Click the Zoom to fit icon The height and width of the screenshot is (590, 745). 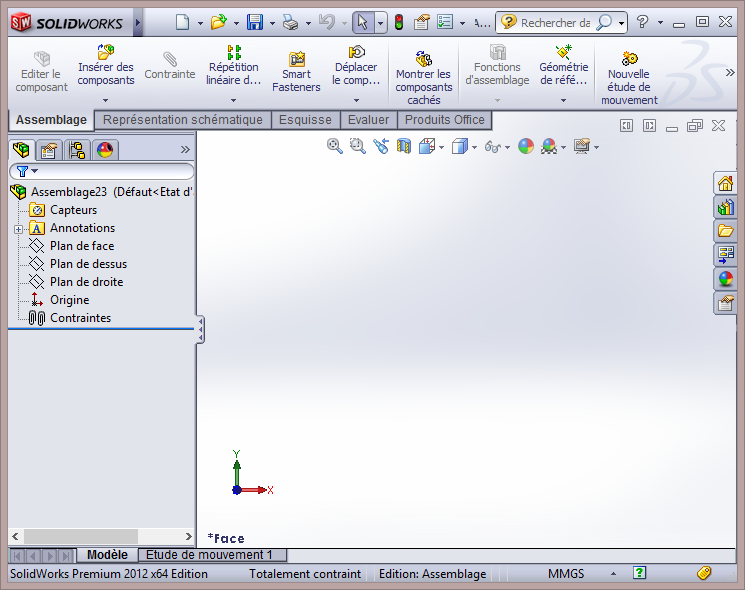click(335, 146)
